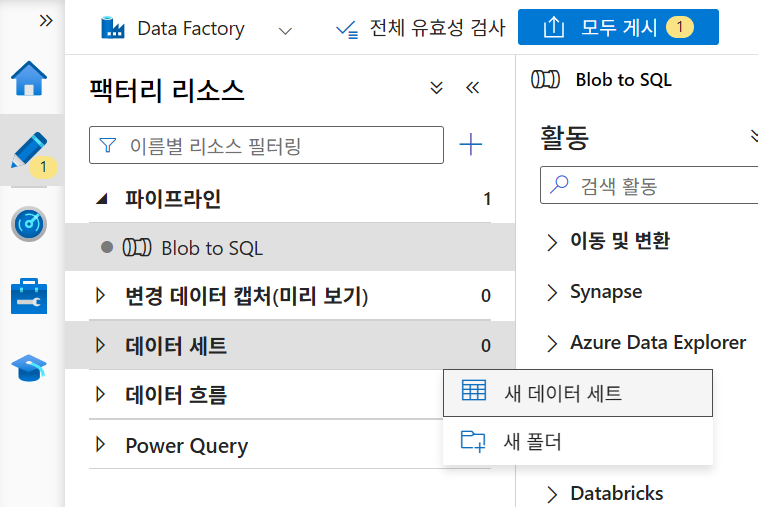The image size is (758, 507).
Task: Expand all factory resources chevrons
Action: click(437, 87)
